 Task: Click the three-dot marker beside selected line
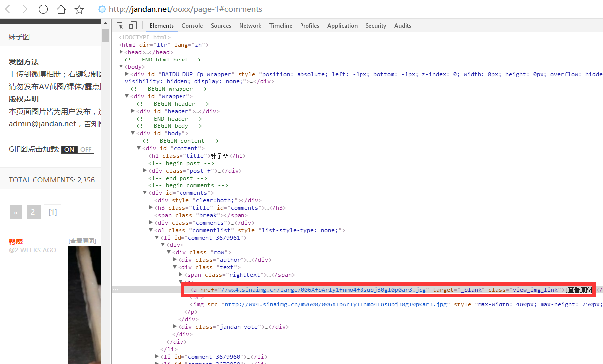coord(116,290)
